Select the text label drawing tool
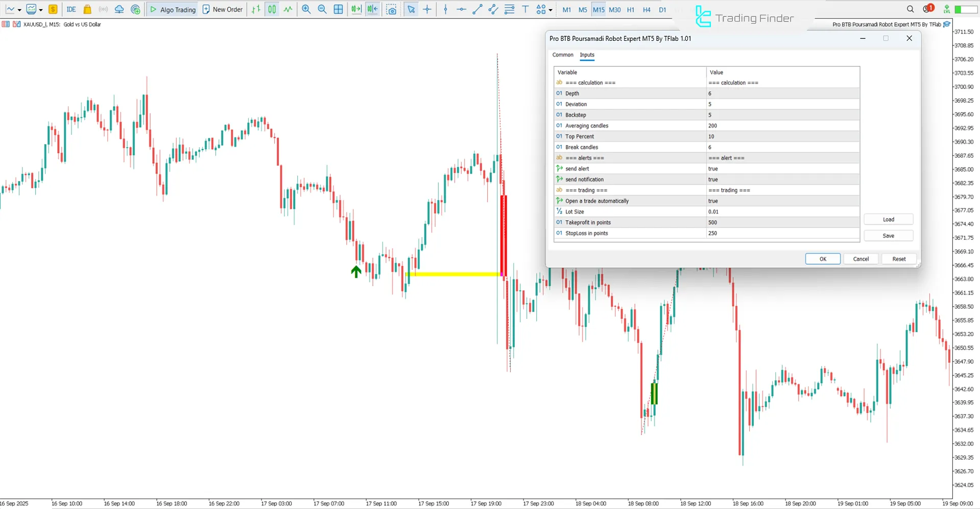Image resolution: width=980 pixels, height=509 pixels. coord(525,9)
